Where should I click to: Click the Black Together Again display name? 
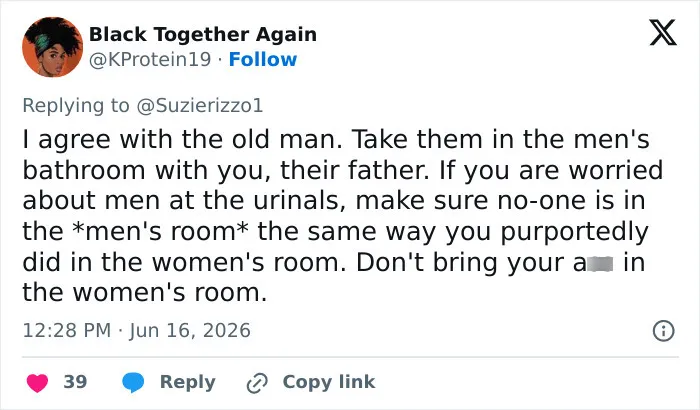203,34
